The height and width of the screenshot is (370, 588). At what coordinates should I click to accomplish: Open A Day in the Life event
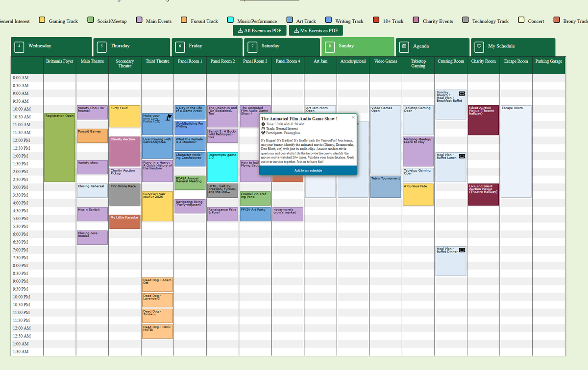click(x=190, y=112)
